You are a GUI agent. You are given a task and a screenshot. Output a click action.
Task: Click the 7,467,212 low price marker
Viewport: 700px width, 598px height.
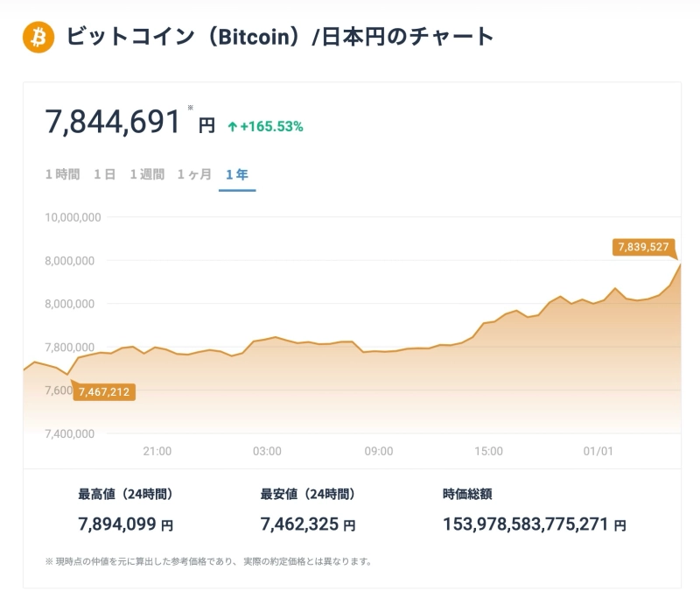click(103, 392)
